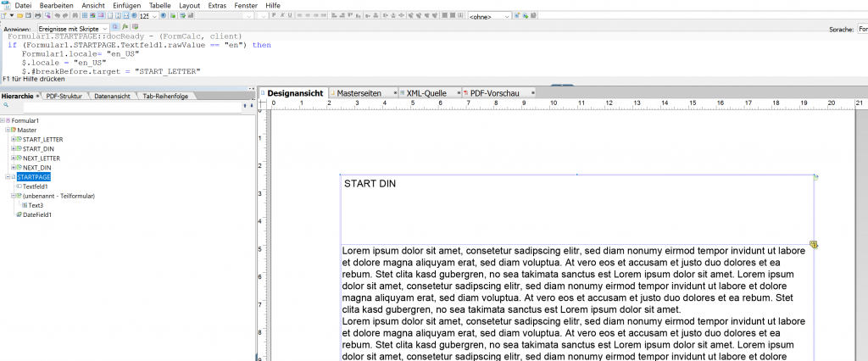Switch to the PDF-Vorschau tab
Viewport: 868px width, 361px height.
coord(494,92)
